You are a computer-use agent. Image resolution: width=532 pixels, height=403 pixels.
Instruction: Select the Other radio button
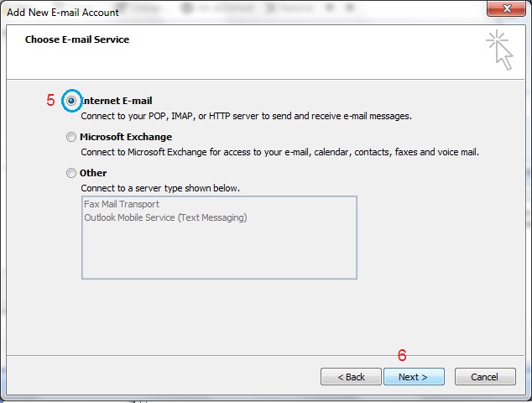coord(70,173)
